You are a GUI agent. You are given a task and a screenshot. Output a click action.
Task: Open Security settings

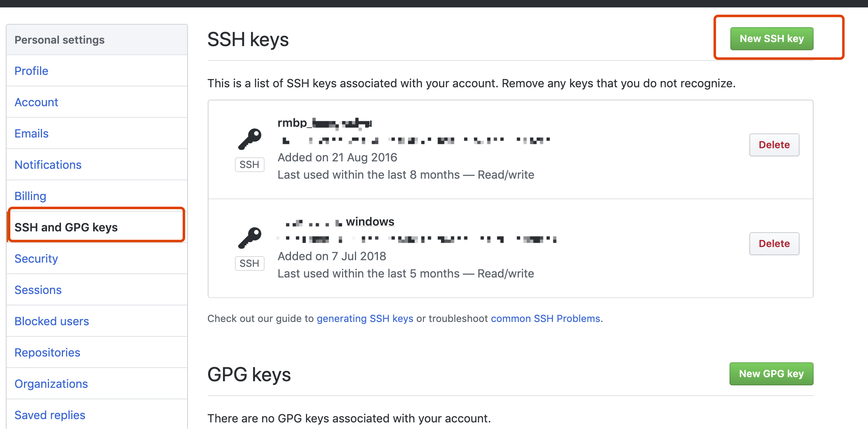(36, 259)
